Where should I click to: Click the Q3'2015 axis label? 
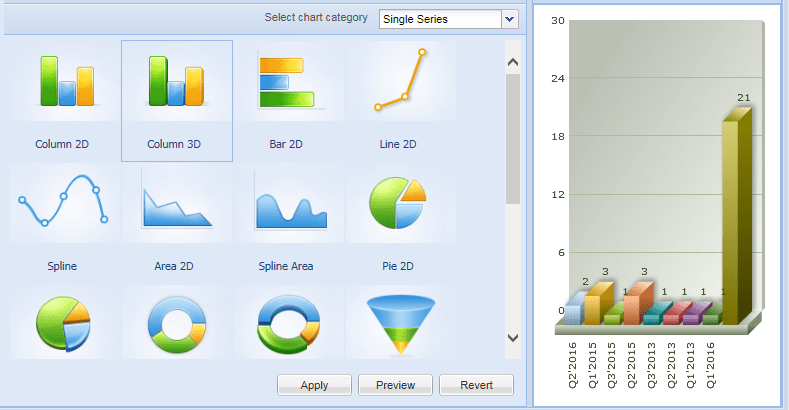612,365
